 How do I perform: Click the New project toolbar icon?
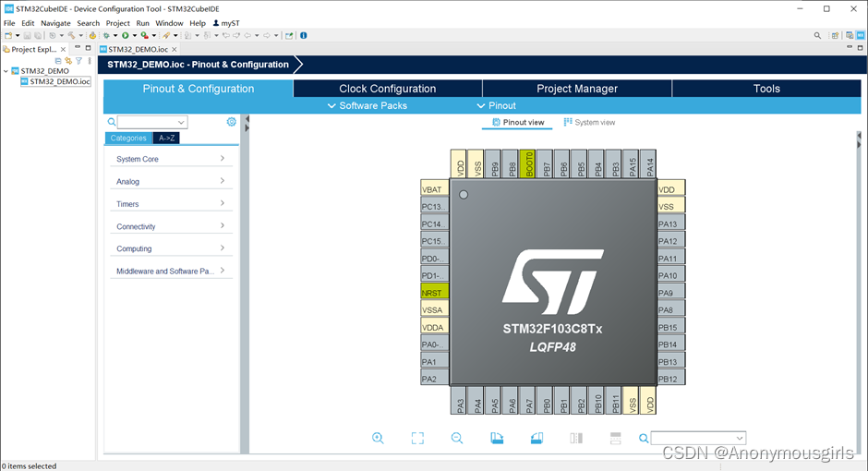click(8, 35)
